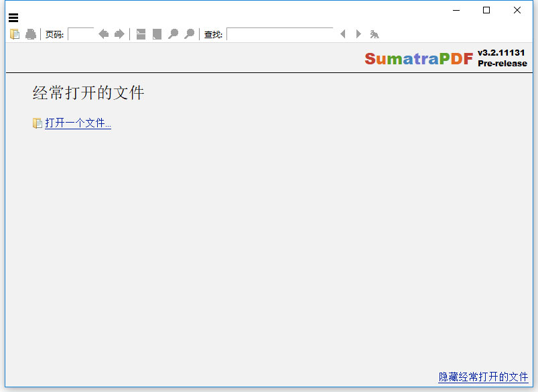Go to next page arrow
The height and width of the screenshot is (392, 538).
point(119,34)
